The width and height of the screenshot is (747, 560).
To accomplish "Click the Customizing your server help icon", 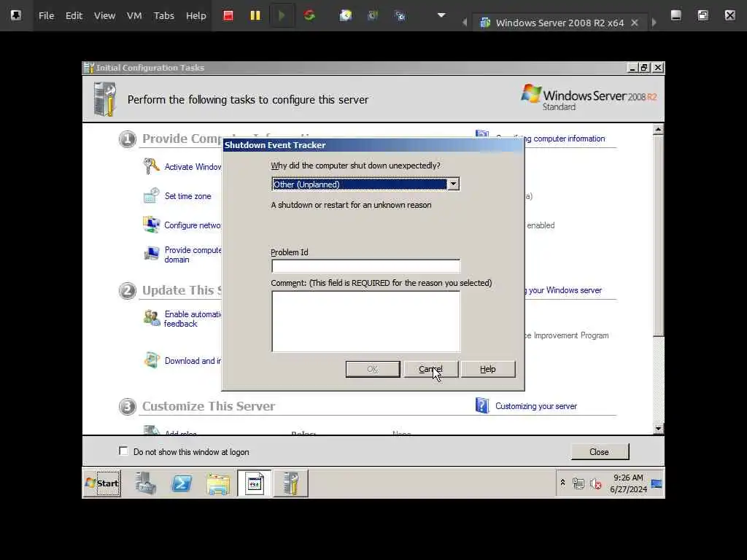I will [x=481, y=405].
